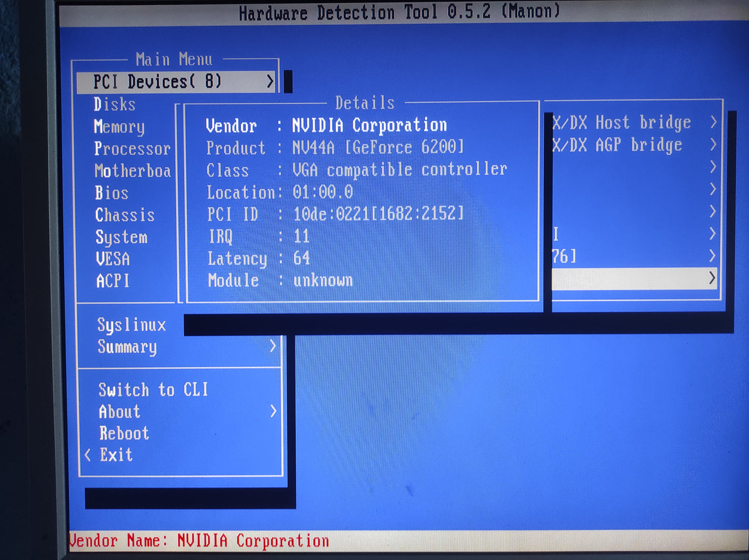Expand the arrow on the 76] row

tap(713, 256)
